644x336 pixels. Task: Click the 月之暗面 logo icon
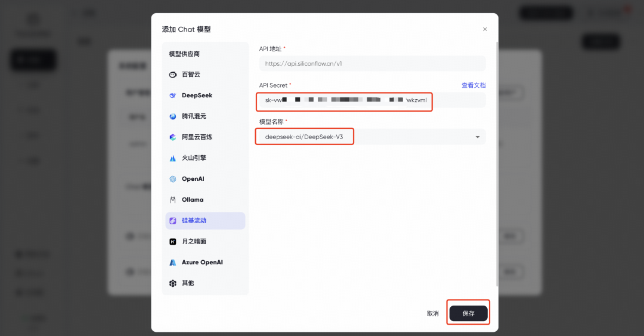coord(173,242)
